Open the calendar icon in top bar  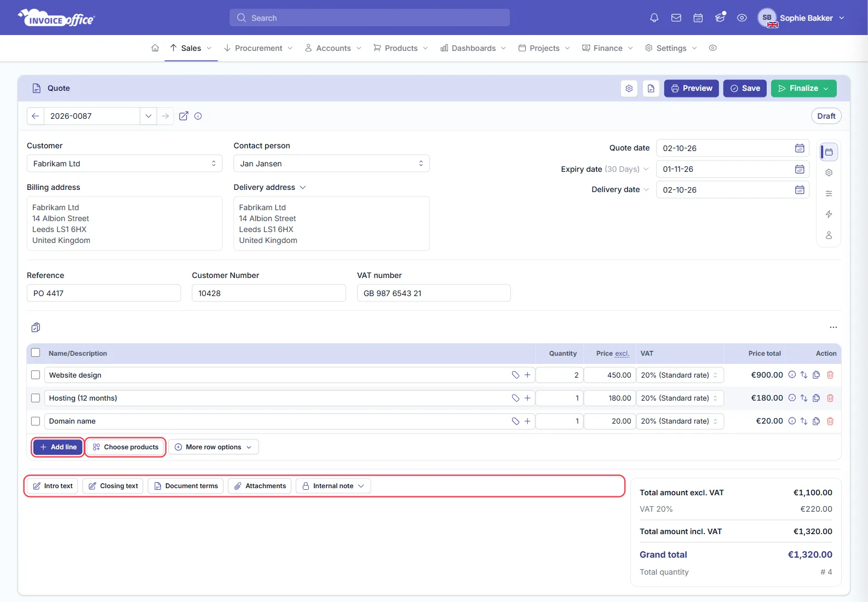(x=698, y=18)
